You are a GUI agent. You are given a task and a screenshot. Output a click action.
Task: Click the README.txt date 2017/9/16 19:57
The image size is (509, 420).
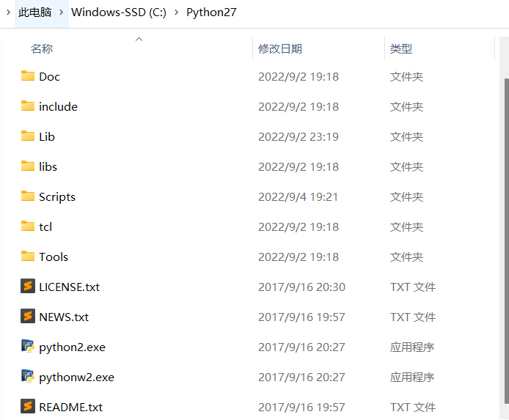[x=301, y=408]
